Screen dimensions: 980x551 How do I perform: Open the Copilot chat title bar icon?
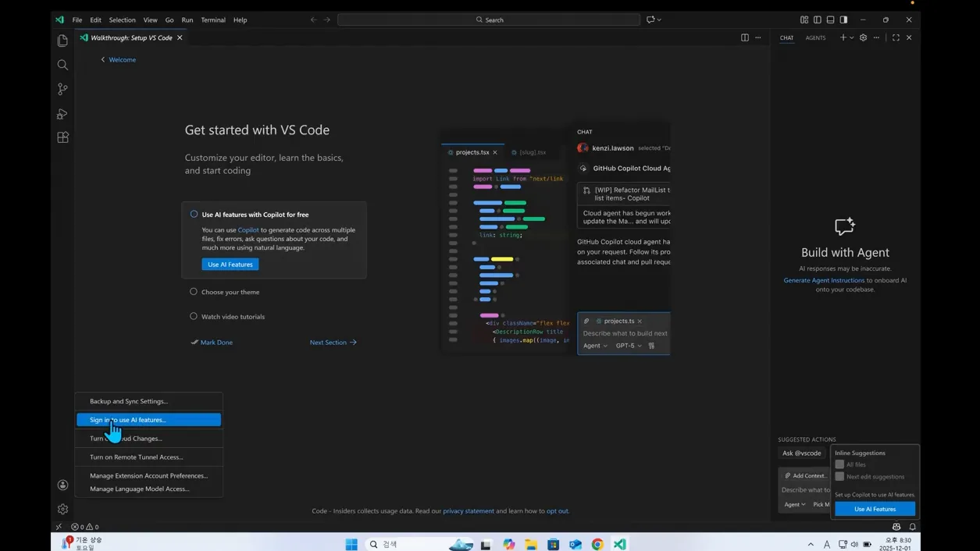tap(650, 20)
